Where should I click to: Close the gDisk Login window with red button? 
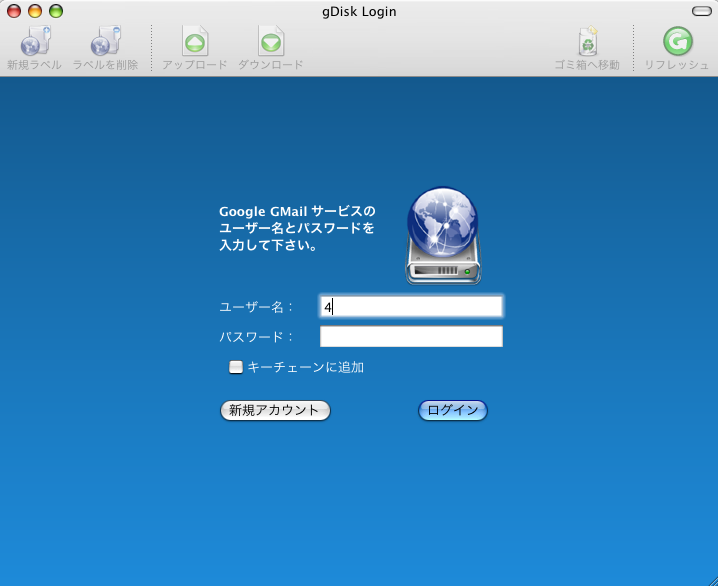pyautogui.click(x=14, y=11)
